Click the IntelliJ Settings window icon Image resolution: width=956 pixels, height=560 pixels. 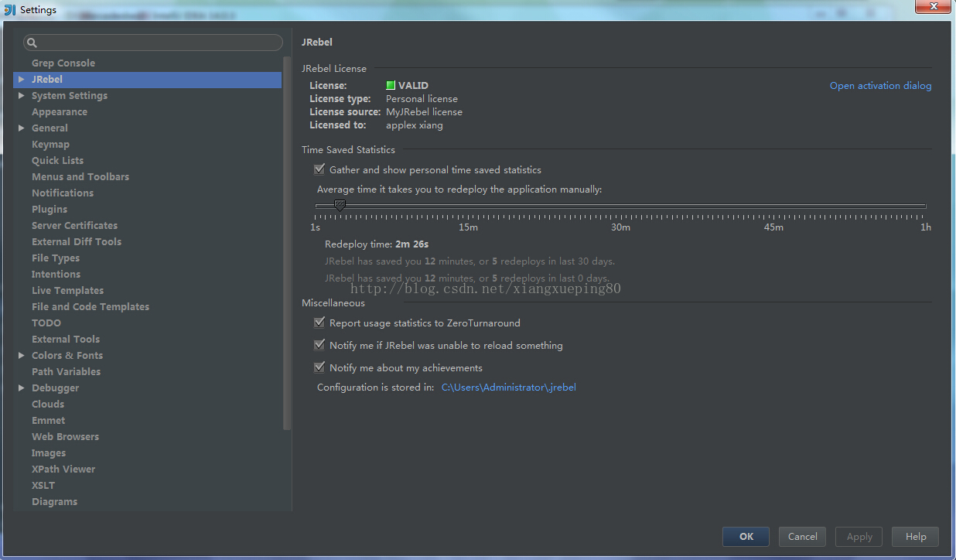tap(10, 9)
